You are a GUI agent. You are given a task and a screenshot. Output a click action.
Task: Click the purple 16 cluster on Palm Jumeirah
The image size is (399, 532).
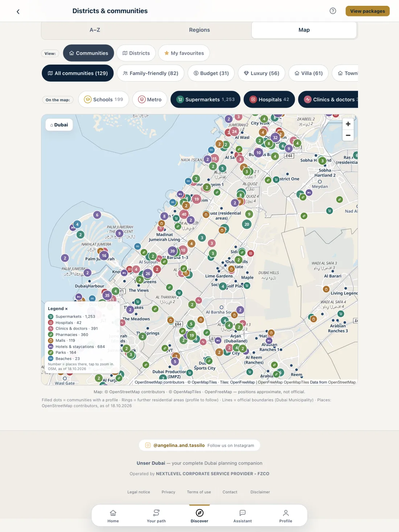tap(104, 256)
